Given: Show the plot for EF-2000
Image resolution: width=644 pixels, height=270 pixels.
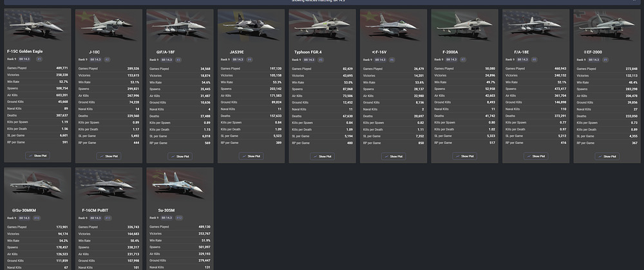Looking at the screenshot, I should 607,156.
